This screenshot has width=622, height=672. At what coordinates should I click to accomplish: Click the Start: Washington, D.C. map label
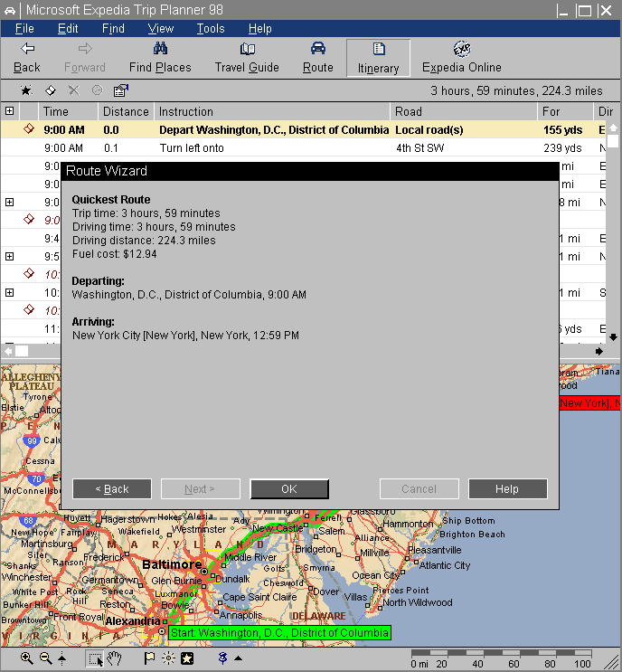pos(279,633)
